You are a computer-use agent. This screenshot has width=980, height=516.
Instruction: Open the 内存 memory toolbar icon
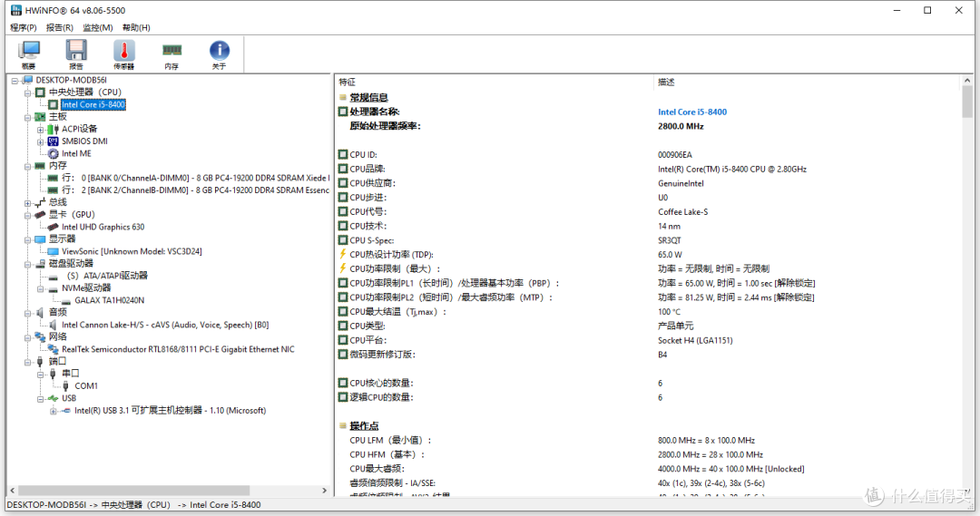tap(171, 54)
